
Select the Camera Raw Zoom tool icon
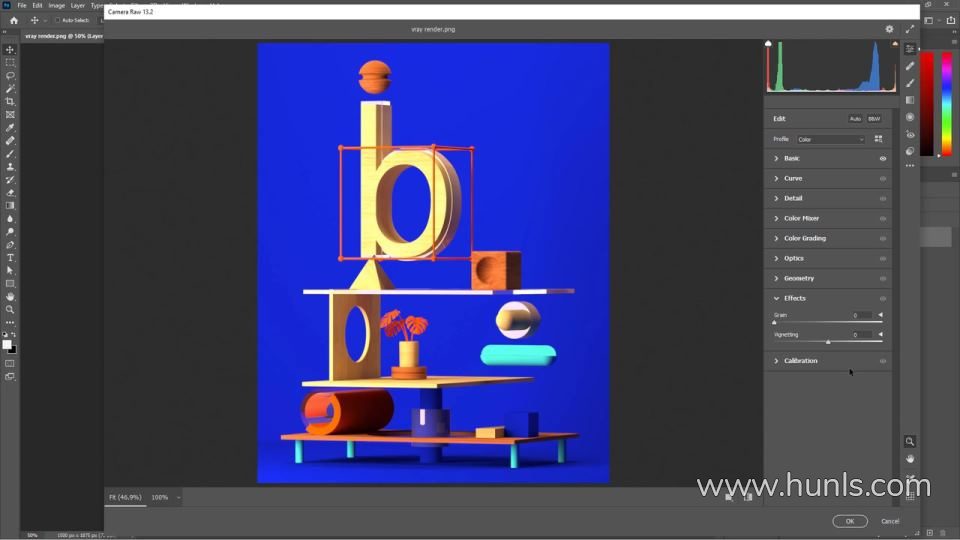point(910,441)
